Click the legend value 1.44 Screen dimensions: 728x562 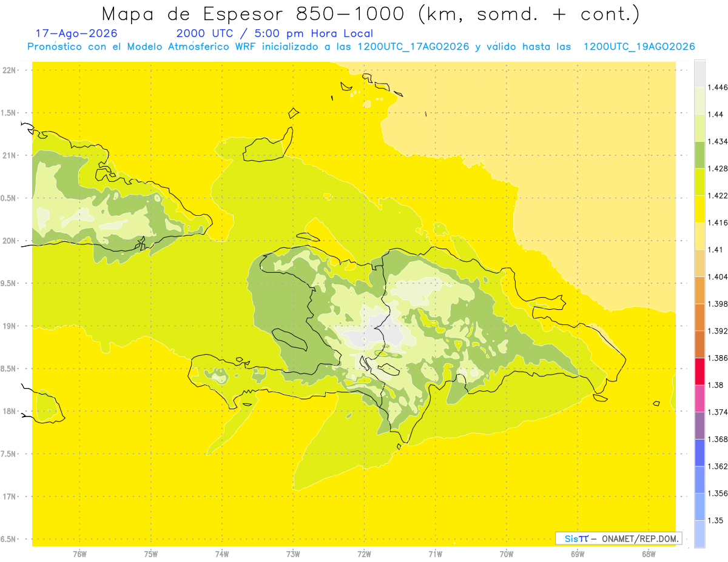(715, 115)
